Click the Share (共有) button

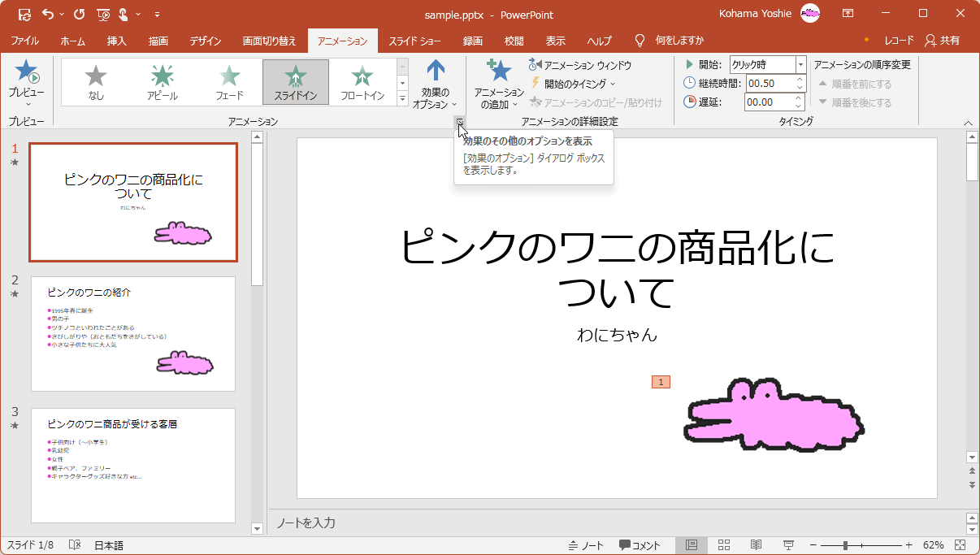942,41
